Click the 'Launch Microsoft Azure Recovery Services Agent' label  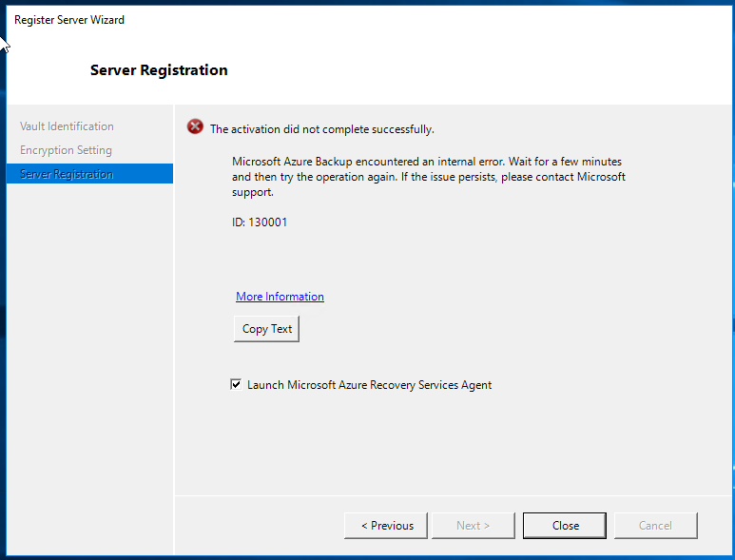[369, 385]
